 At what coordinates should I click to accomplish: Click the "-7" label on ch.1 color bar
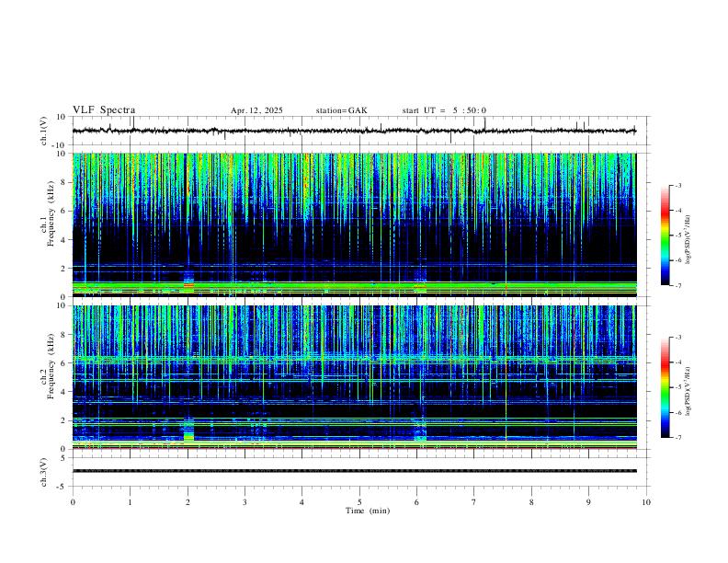pos(677,285)
